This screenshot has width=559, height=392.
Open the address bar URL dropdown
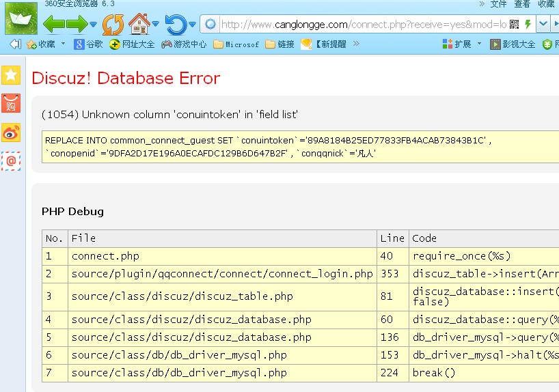[x=543, y=25]
